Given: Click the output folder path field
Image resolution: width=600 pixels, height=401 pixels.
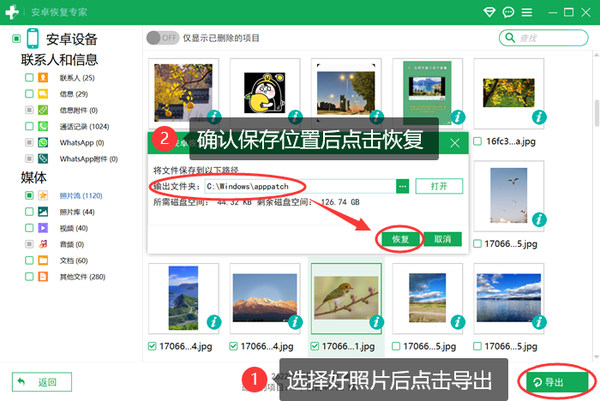Looking at the screenshot, I should 300,186.
